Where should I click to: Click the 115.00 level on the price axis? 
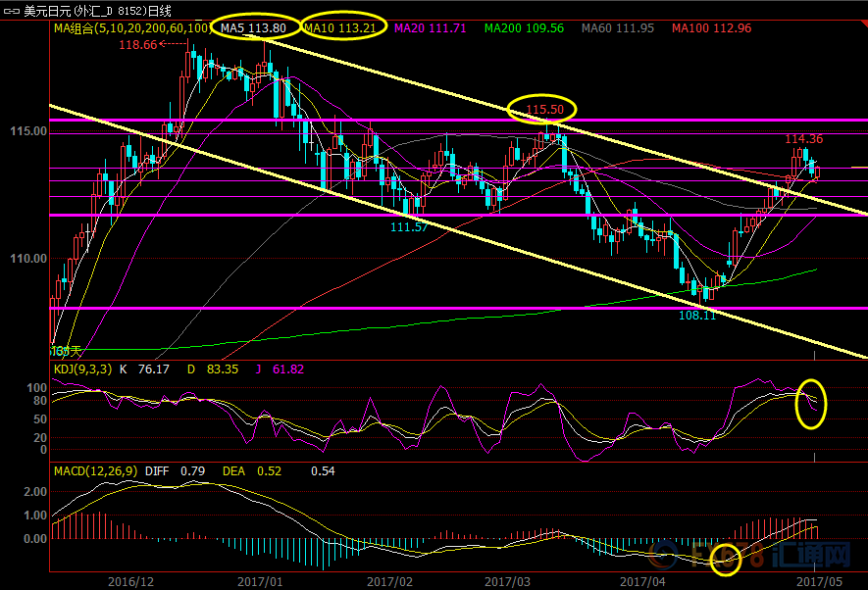25,130
